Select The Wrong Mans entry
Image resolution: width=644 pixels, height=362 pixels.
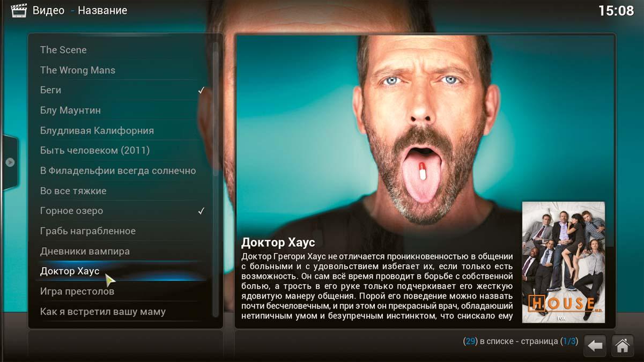click(x=78, y=70)
